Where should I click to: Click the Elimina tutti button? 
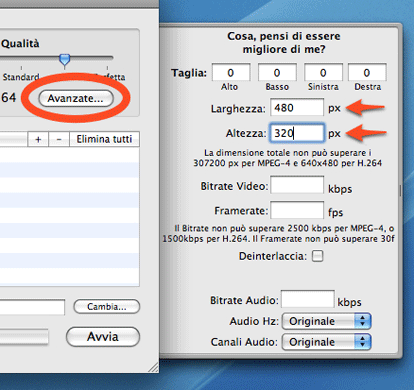click(x=104, y=139)
